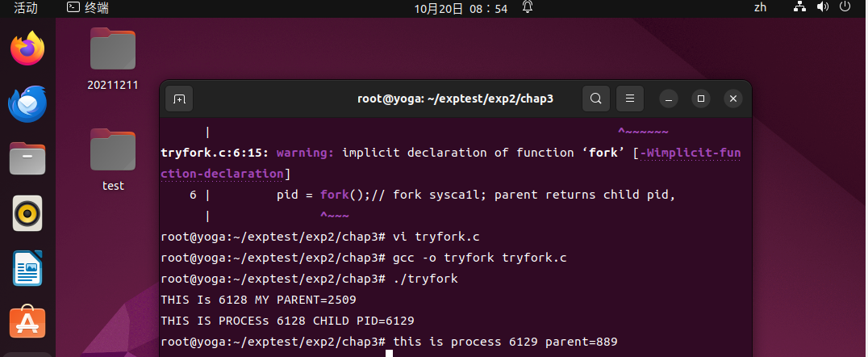Open Thunderbird mail from the dock
The height and width of the screenshot is (357, 868).
(x=27, y=103)
